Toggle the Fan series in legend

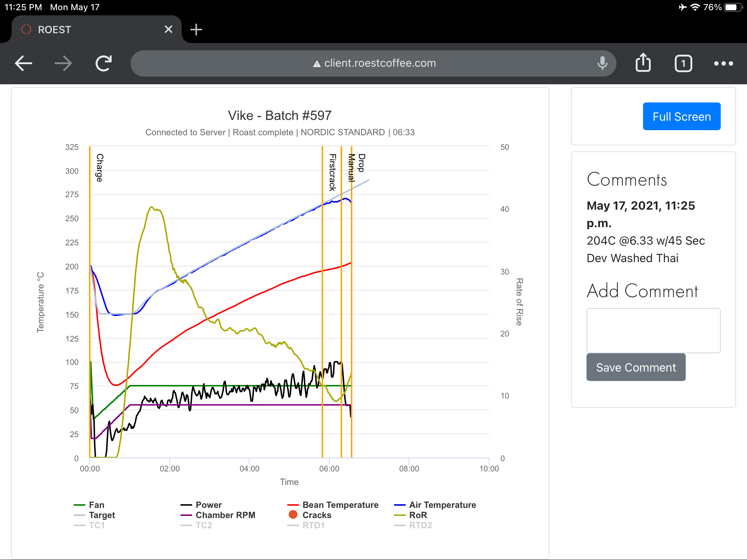(89, 505)
